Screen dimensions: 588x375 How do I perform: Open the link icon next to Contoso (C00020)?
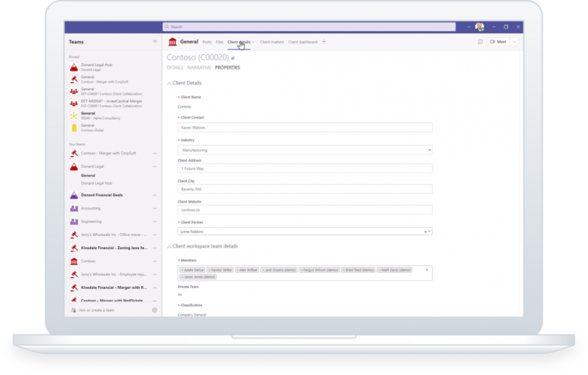(233, 57)
